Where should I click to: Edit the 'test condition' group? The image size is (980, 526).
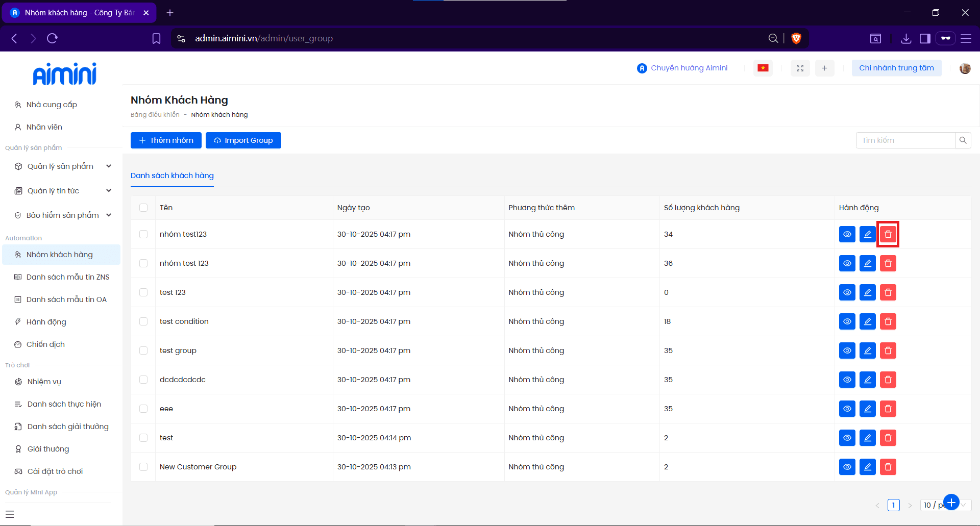tap(867, 321)
